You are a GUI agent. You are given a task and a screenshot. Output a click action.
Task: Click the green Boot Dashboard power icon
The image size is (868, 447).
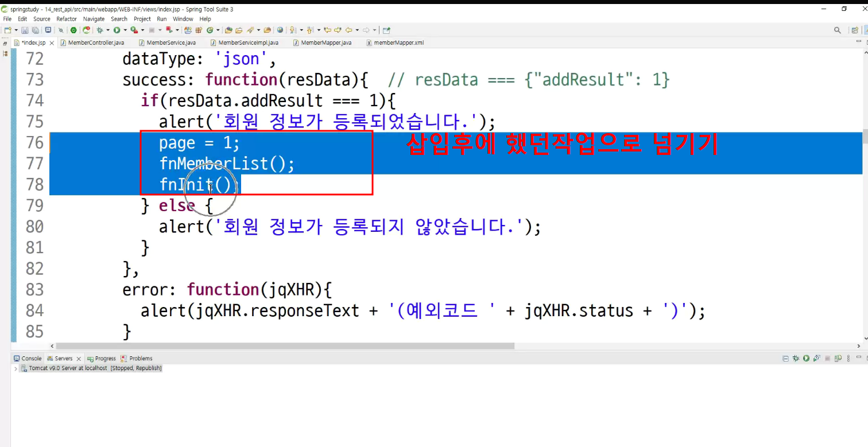[x=73, y=30]
